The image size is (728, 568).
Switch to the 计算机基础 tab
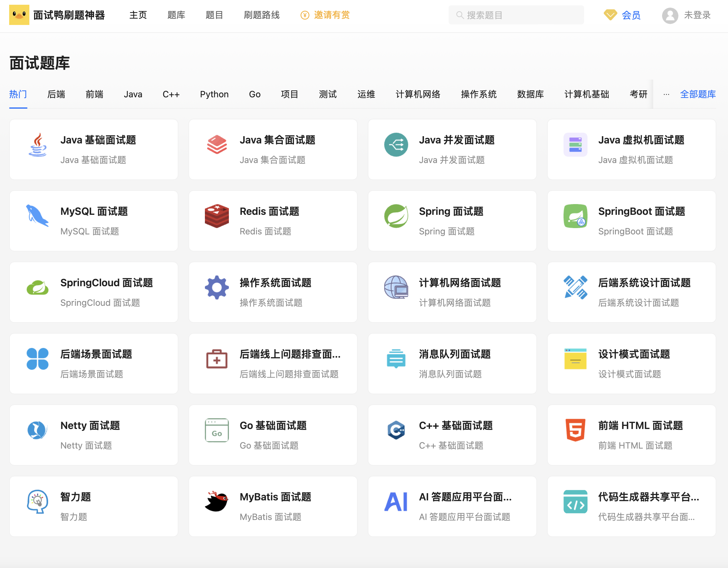coord(587,94)
